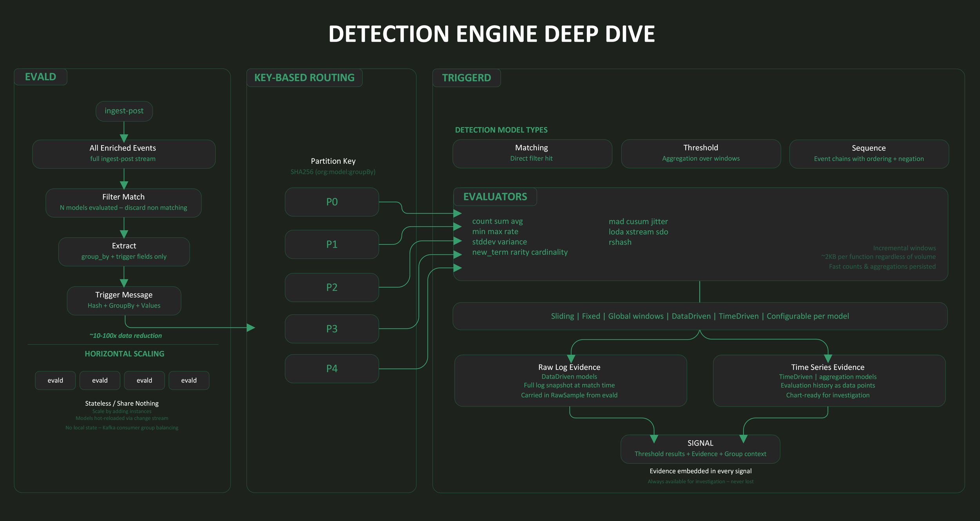Open the Raw Log Evidence box

tap(570, 381)
